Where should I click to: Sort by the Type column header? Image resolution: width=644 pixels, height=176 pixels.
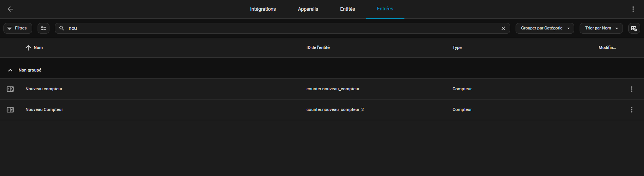[457, 48]
